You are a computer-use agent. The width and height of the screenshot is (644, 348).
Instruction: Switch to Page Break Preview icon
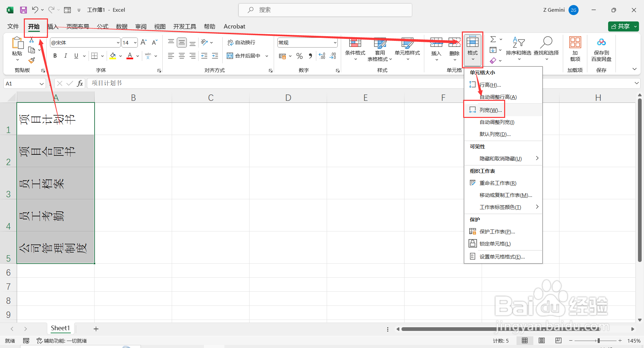tap(558, 341)
